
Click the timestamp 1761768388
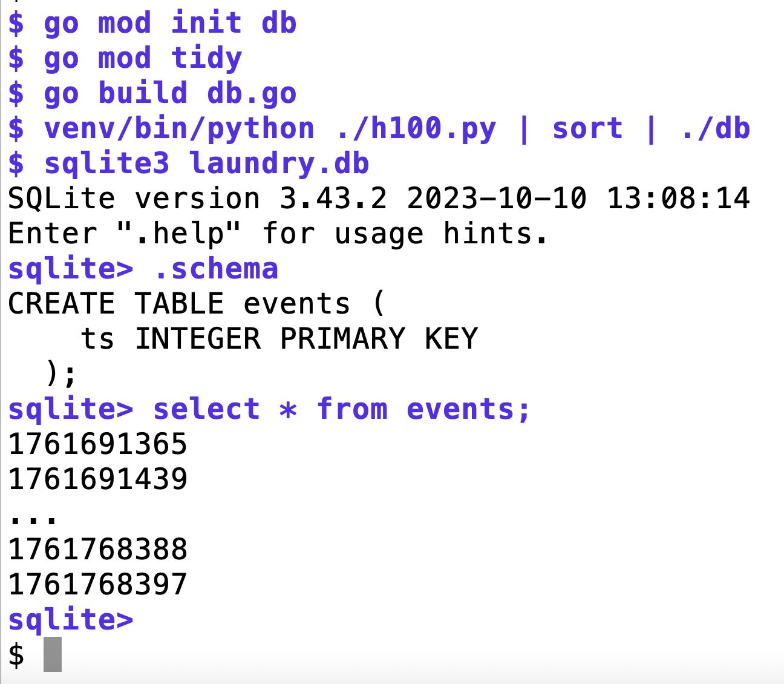(x=98, y=550)
